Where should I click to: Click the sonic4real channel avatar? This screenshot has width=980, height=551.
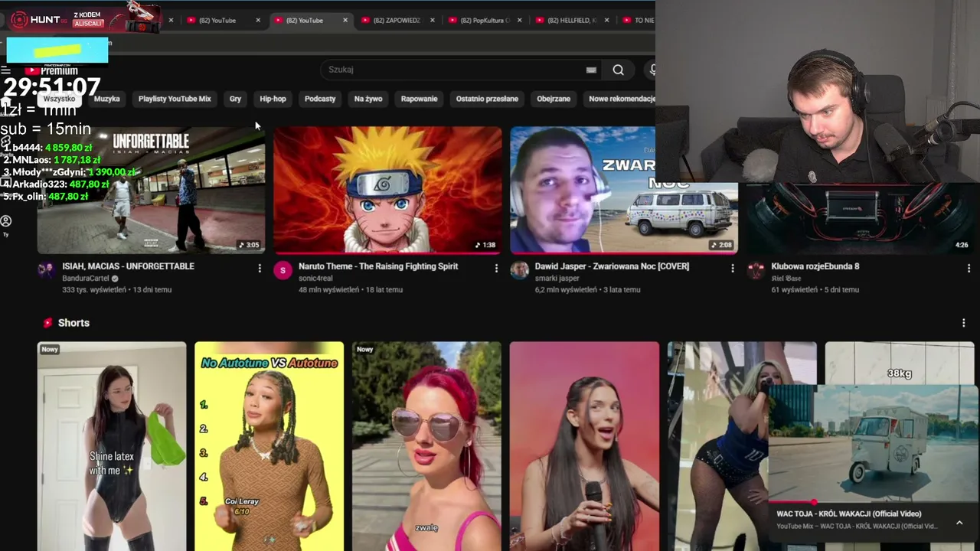click(x=283, y=269)
